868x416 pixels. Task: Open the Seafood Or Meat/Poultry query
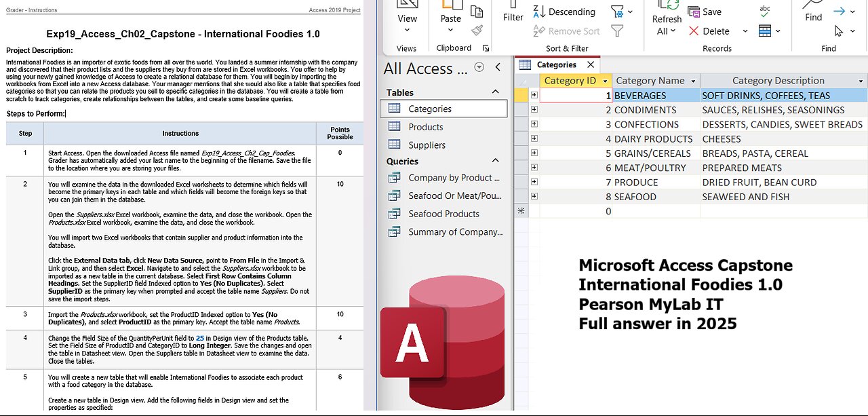(x=444, y=195)
